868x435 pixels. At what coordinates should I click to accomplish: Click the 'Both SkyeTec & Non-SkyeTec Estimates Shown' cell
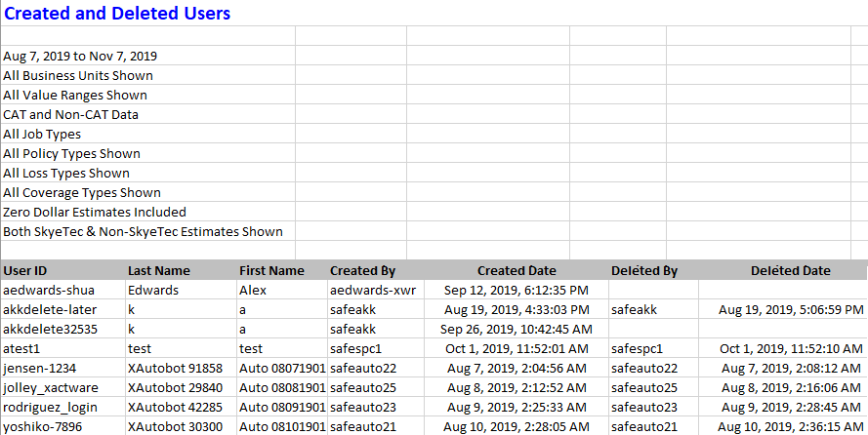tap(143, 231)
